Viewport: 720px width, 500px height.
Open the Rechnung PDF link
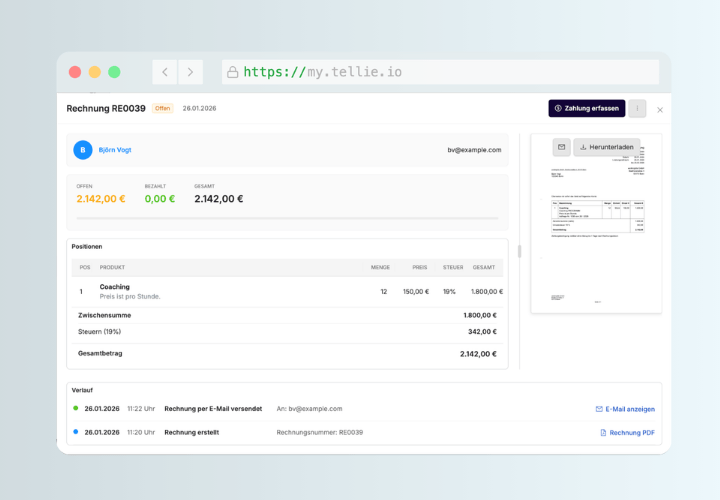[627, 433]
